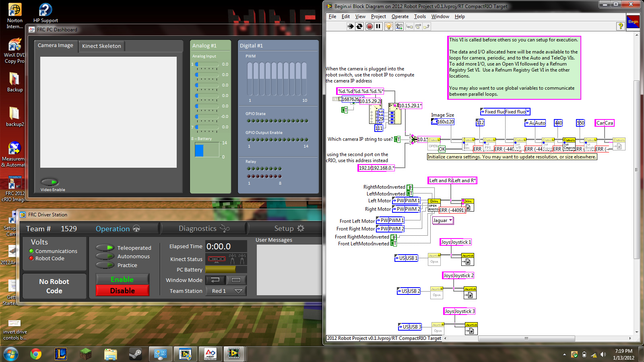This screenshot has width=644, height=362.
Task: Toggle LeftMotorInverted boolean constant
Action: (409, 193)
